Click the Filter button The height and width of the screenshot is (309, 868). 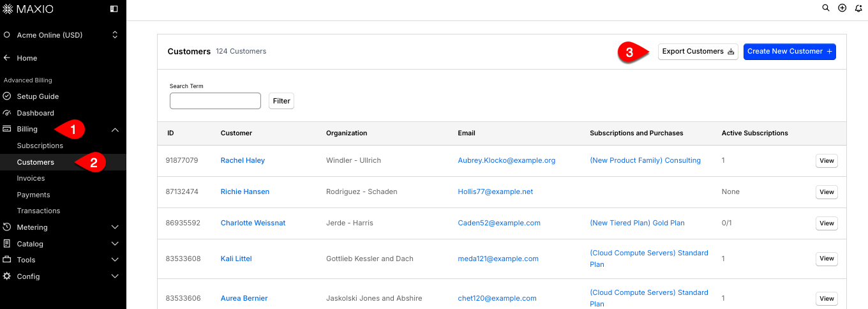(281, 101)
